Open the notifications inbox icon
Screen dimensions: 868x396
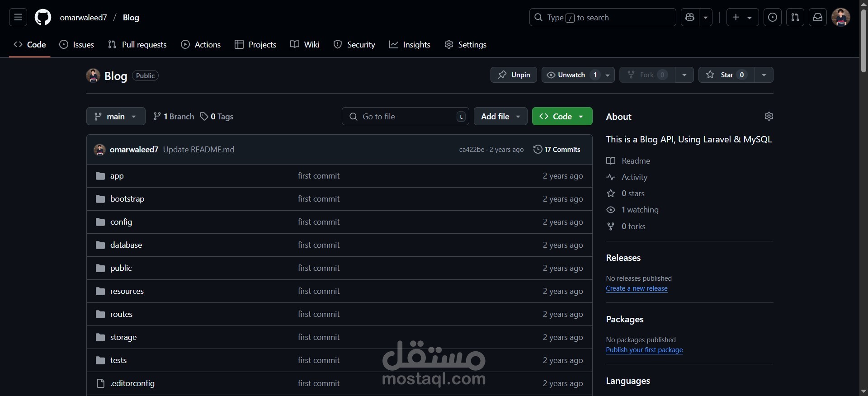[818, 18]
